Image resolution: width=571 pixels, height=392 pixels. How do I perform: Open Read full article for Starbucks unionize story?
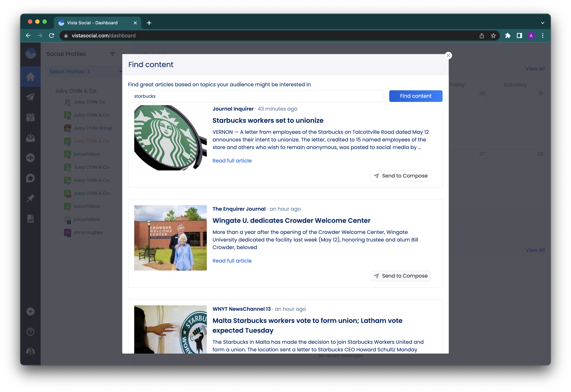[232, 161]
